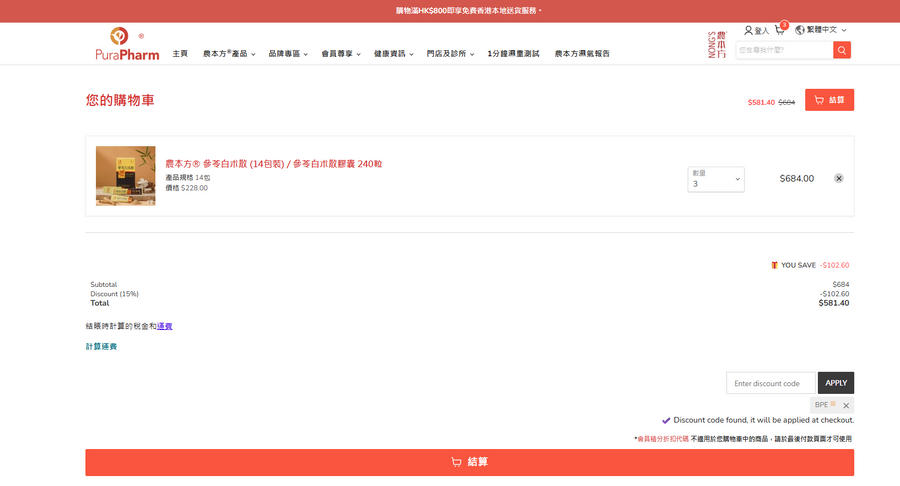This screenshot has height=486, width=900.
Task: Open the shopping cart icon in header
Action: click(x=780, y=29)
